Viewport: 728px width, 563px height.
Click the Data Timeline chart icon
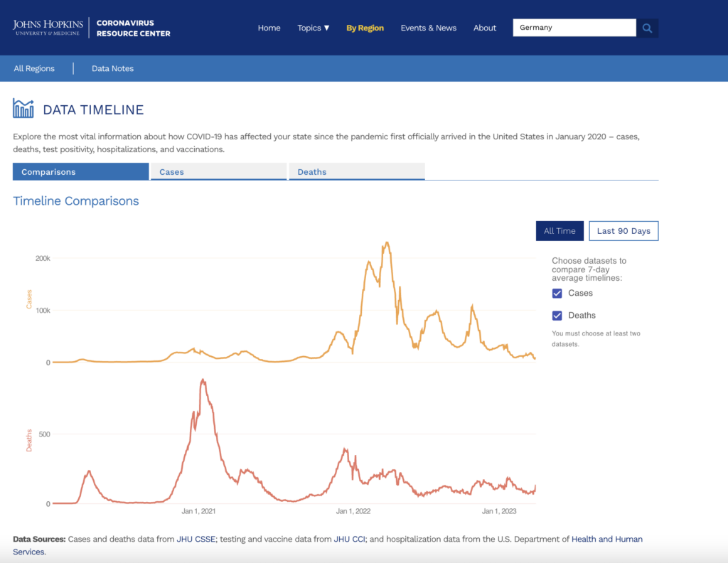tap(23, 109)
